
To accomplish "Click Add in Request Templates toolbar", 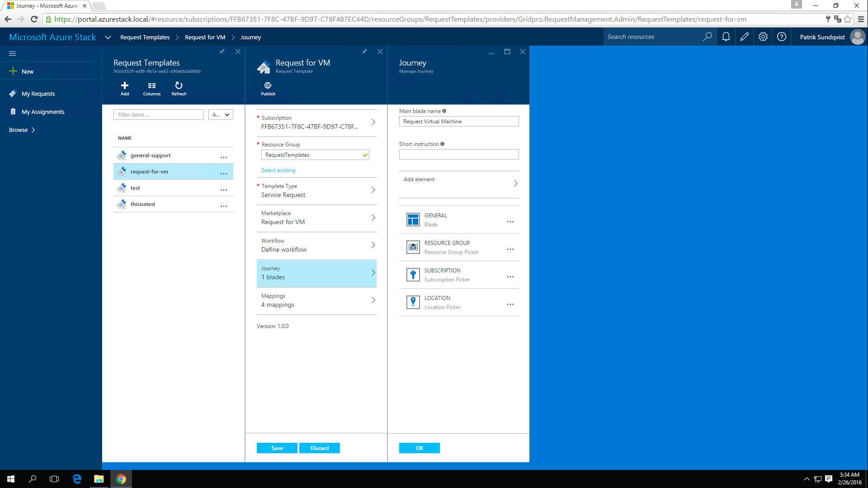I will point(125,89).
